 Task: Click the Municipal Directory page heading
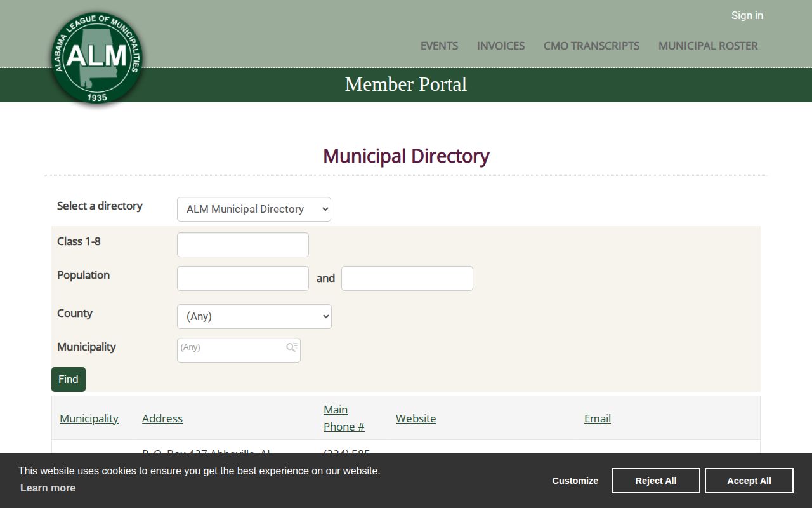click(406, 156)
